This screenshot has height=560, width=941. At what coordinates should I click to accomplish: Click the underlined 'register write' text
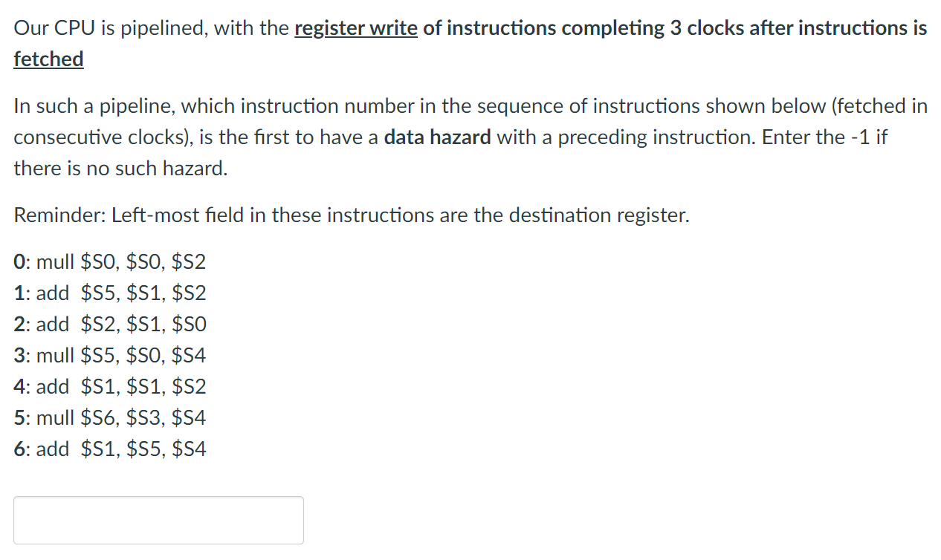(x=355, y=27)
